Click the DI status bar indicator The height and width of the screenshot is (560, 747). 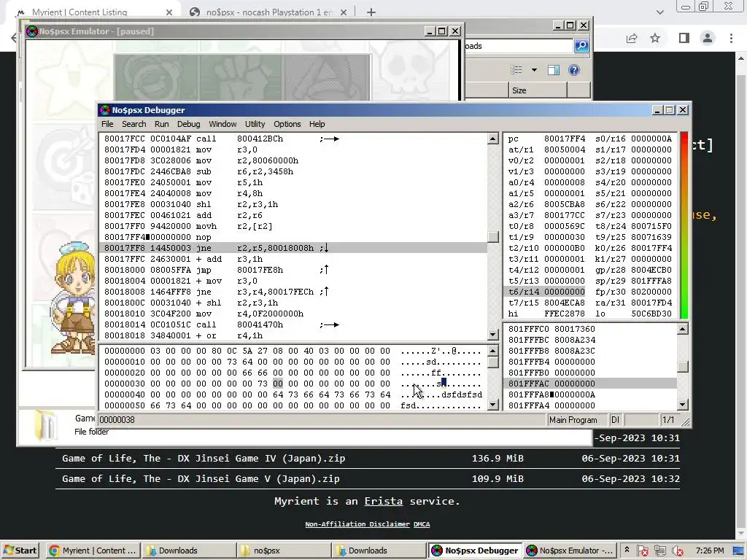615,420
